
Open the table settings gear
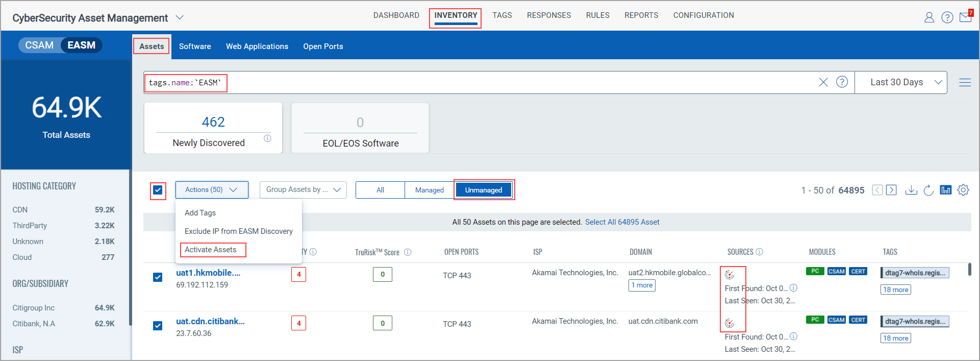click(x=963, y=190)
